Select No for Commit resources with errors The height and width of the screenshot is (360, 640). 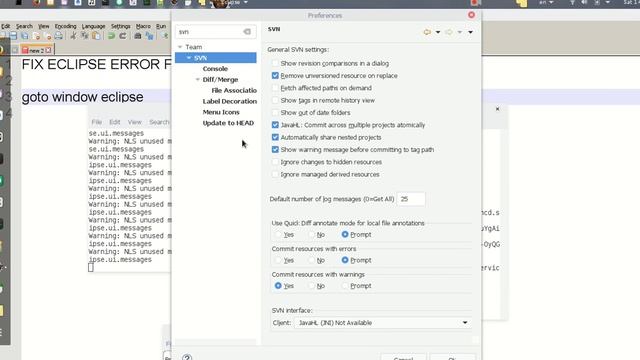pyautogui.click(x=312, y=260)
